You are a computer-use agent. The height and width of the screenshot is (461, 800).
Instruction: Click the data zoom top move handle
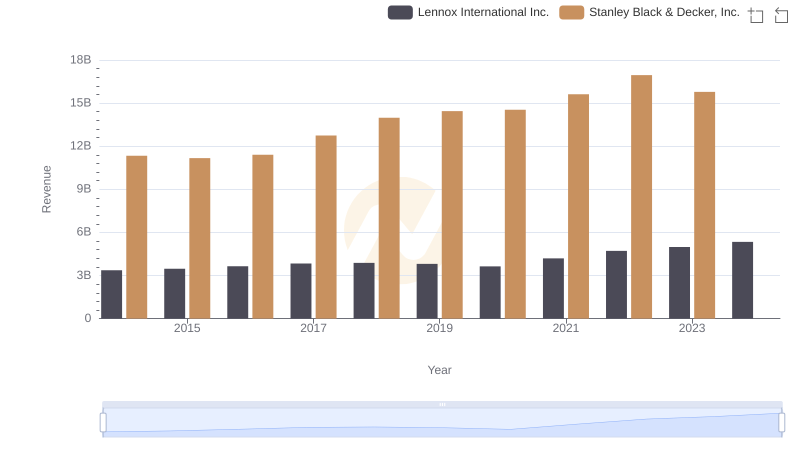442,404
